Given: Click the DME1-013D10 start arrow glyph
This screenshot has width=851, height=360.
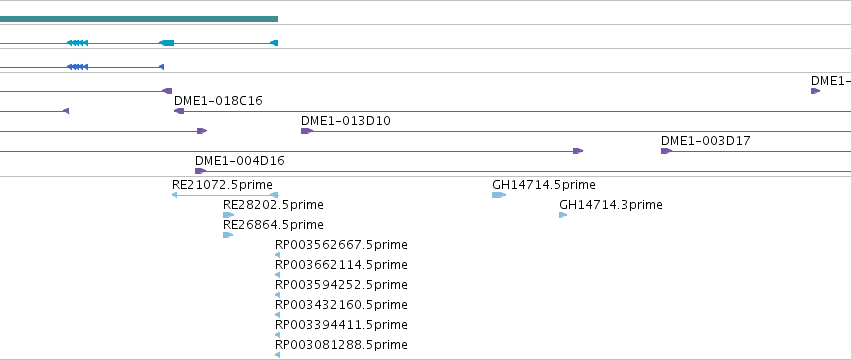Looking at the screenshot, I should click(307, 131).
